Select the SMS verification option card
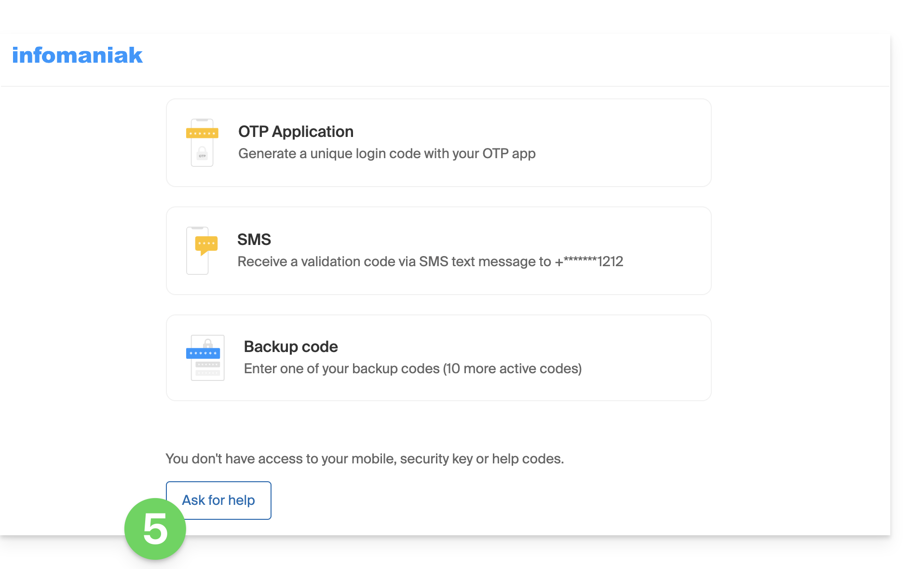The width and height of the screenshot is (924, 569). pyautogui.click(x=439, y=251)
